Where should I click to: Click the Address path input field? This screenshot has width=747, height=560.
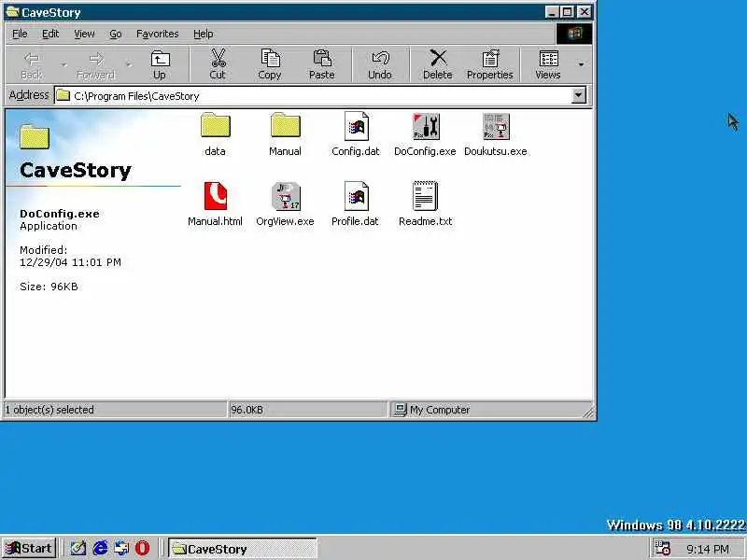pos(315,96)
